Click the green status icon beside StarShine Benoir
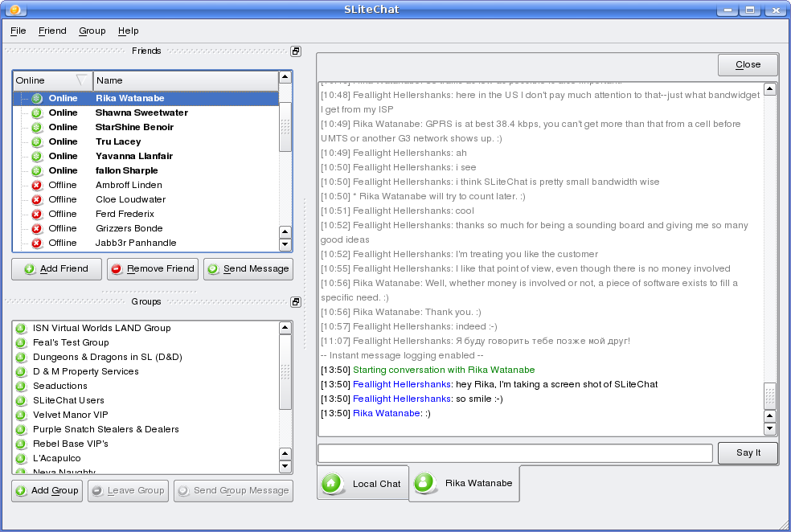This screenshot has height=532, width=791. [37, 128]
